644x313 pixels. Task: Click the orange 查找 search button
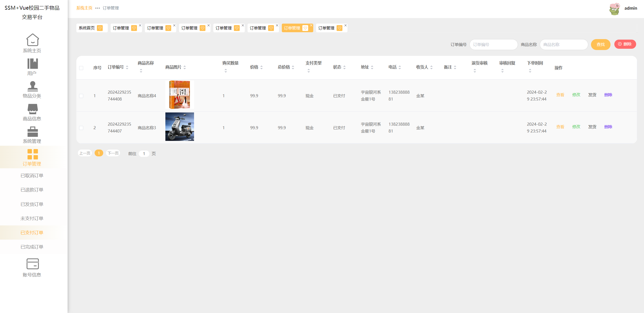[600, 44]
